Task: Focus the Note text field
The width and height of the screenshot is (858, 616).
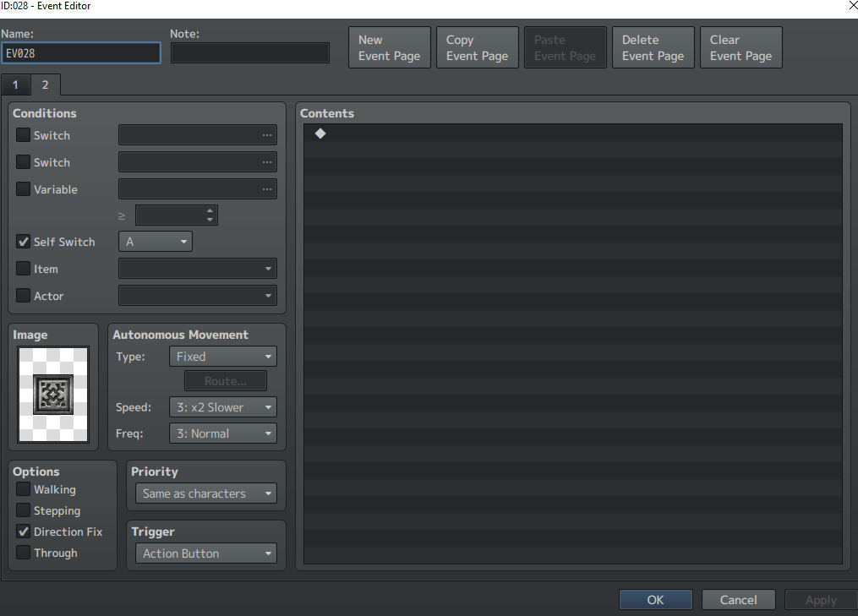Action: (x=250, y=53)
